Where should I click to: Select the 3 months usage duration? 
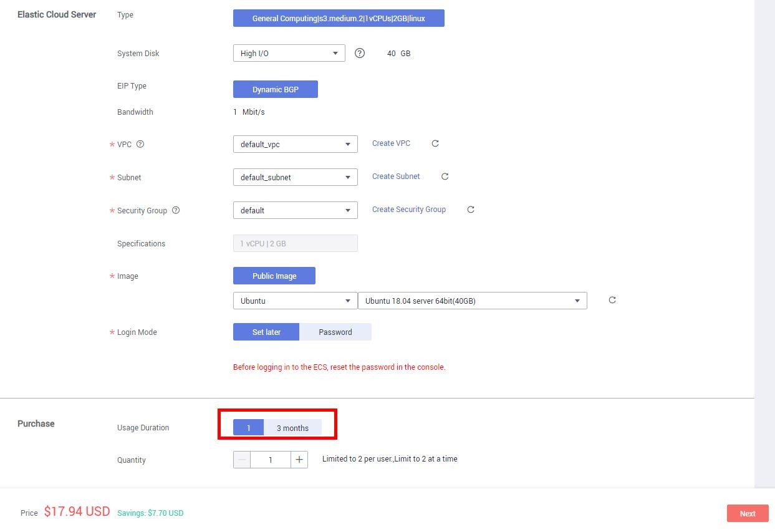[x=292, y=428]
